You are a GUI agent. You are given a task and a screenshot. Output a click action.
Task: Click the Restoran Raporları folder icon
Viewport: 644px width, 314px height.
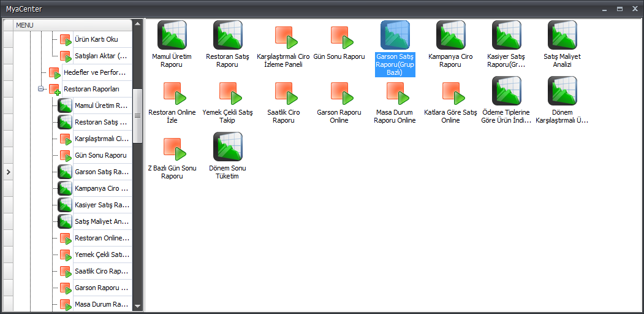(55, 90)
